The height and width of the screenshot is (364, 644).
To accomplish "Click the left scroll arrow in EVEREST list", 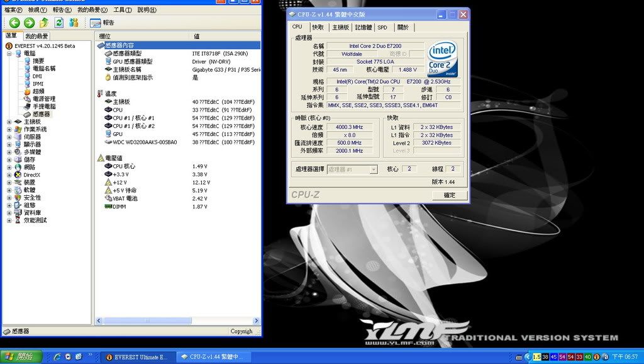I will [x=99, y=321].
